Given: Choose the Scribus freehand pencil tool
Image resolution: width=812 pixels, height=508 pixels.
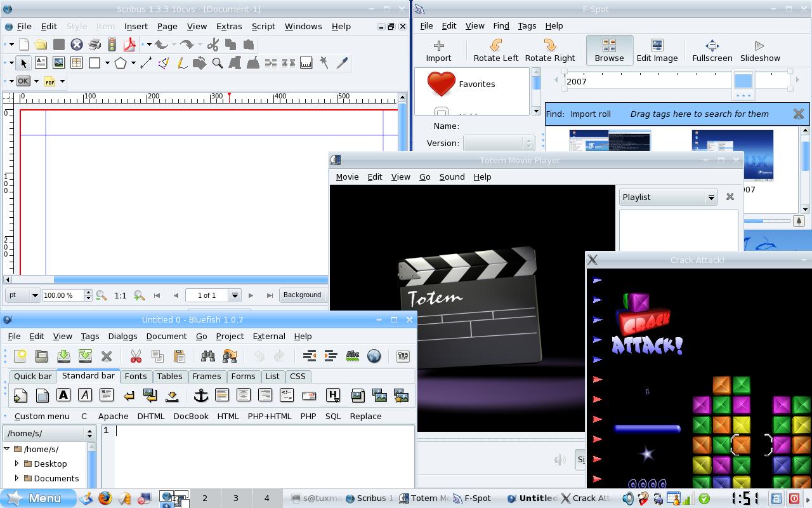Looking at the screenshot, I should [181, 63].
